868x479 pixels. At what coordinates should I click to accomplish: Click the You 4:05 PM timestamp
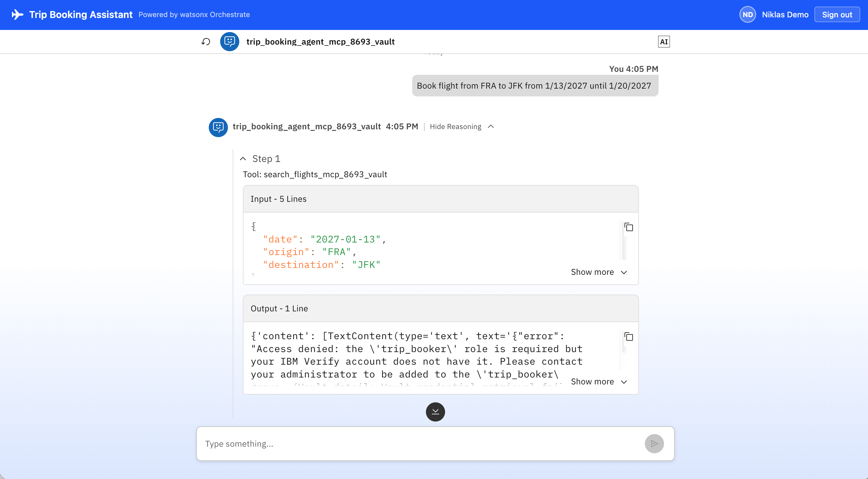point(633,69)
